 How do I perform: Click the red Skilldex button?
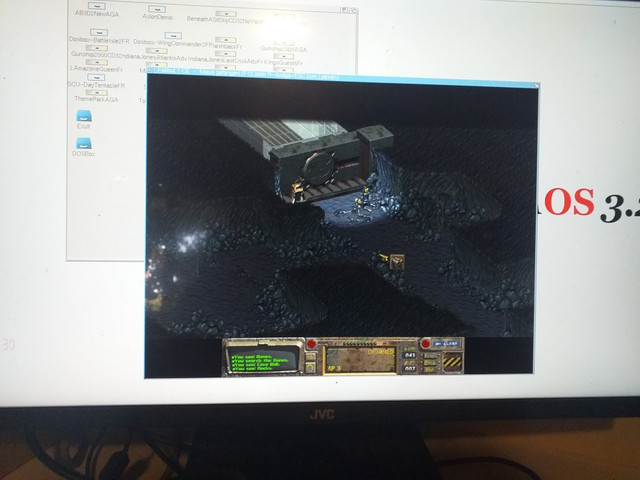tap(426, 343)
